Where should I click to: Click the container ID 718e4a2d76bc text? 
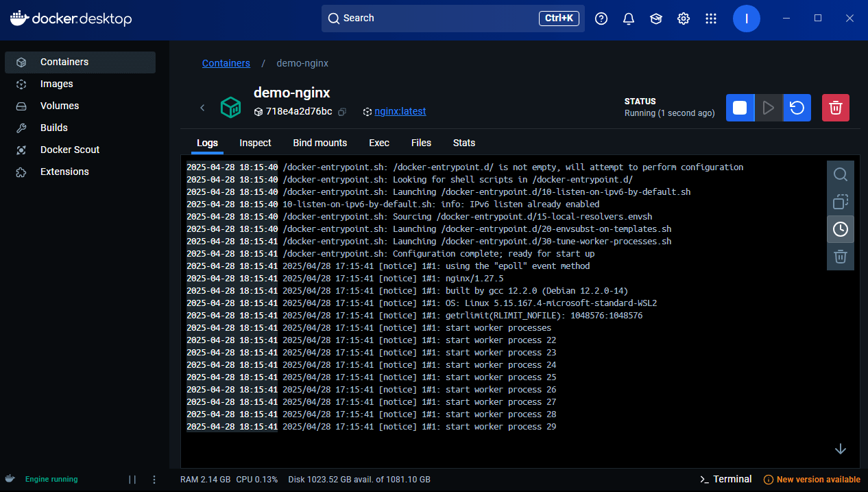299,111
